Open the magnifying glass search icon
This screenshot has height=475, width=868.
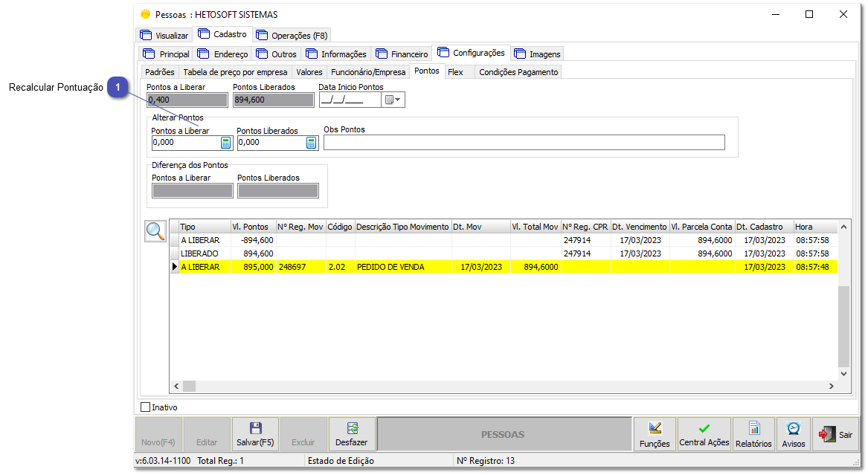click(x=155, y=231)
